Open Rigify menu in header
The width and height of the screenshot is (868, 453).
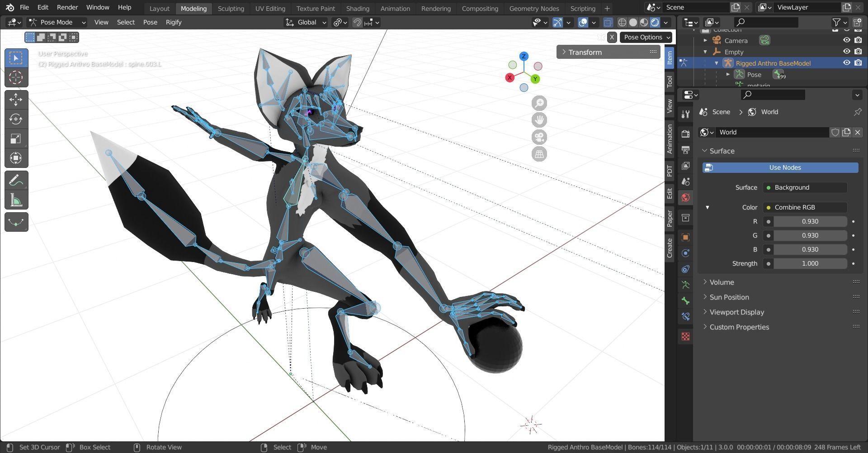click(174, 22)
